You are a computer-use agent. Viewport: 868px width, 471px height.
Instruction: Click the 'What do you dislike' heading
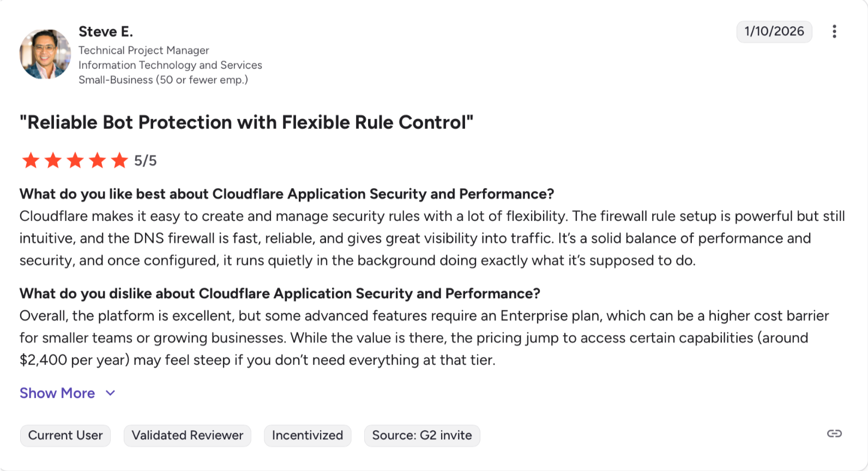pos(280,294)
